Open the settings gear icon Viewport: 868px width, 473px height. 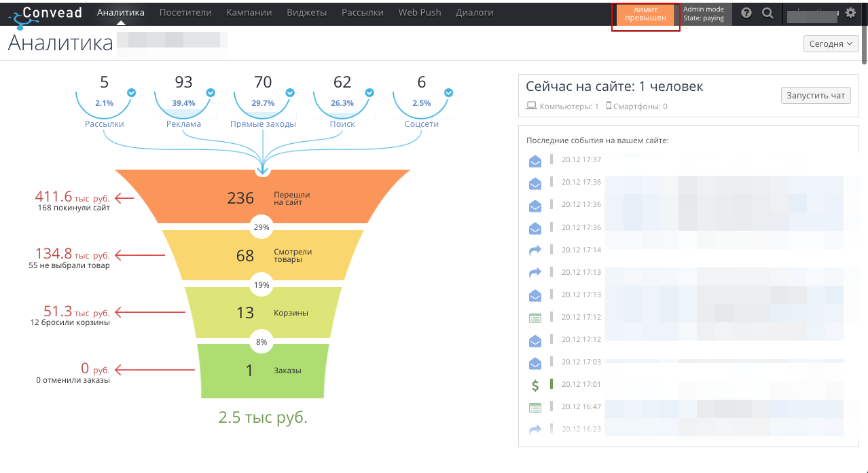850,12
